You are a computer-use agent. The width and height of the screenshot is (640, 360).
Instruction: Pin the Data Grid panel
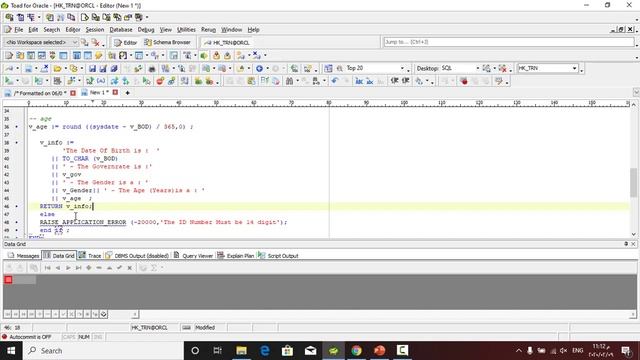(x=626, y=244)
